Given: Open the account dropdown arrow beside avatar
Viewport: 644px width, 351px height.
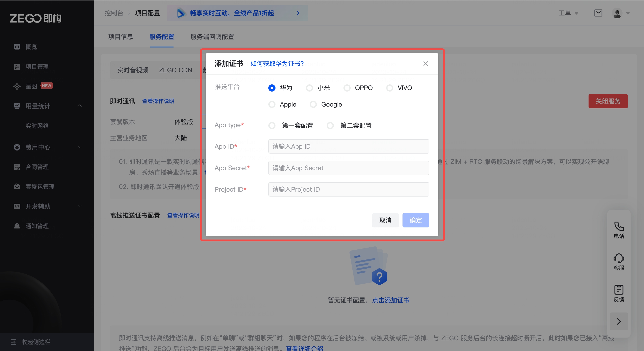Looking at the screenshot, I should (x=628, y=13).
